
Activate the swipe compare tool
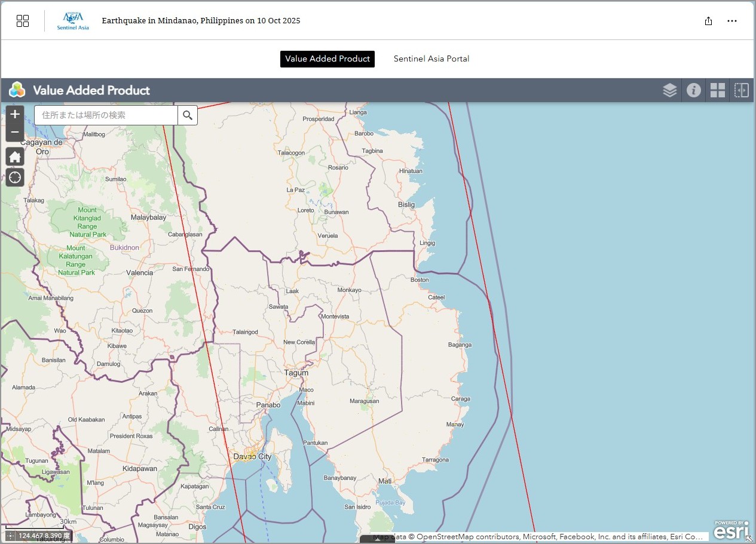click(741, 90)
